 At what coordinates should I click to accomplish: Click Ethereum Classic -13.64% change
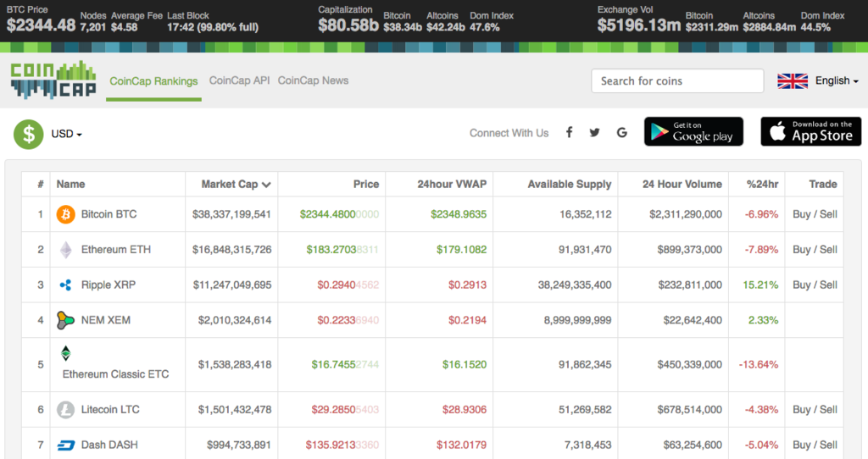[x=759, y=364]
